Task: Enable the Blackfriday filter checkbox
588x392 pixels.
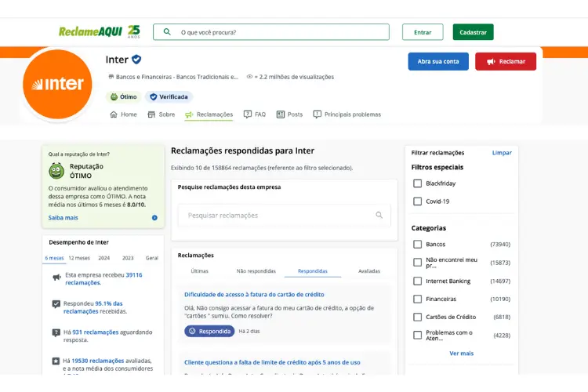Action: click(x=417, y=183)
